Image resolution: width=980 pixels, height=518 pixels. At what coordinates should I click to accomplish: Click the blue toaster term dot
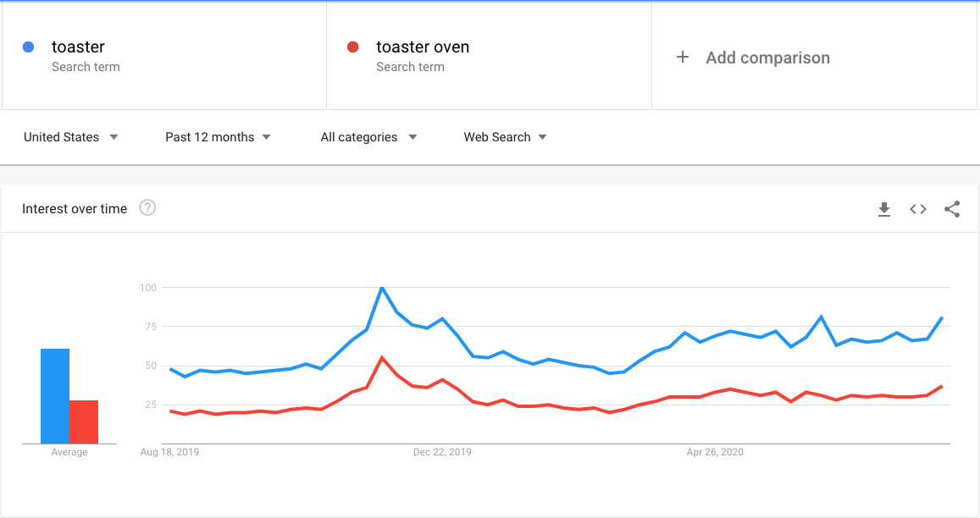click(x=29, y=47)
